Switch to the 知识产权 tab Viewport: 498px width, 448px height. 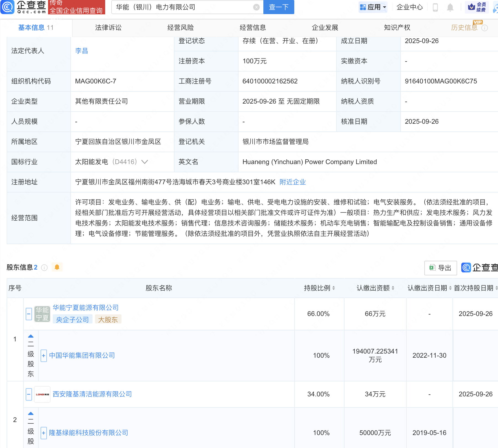[x=397, y=28]
